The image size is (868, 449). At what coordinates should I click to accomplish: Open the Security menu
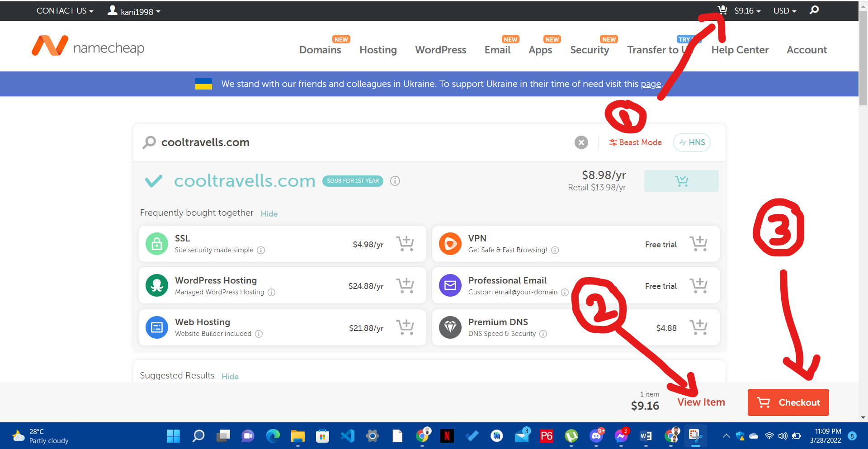tap(590, 50)
